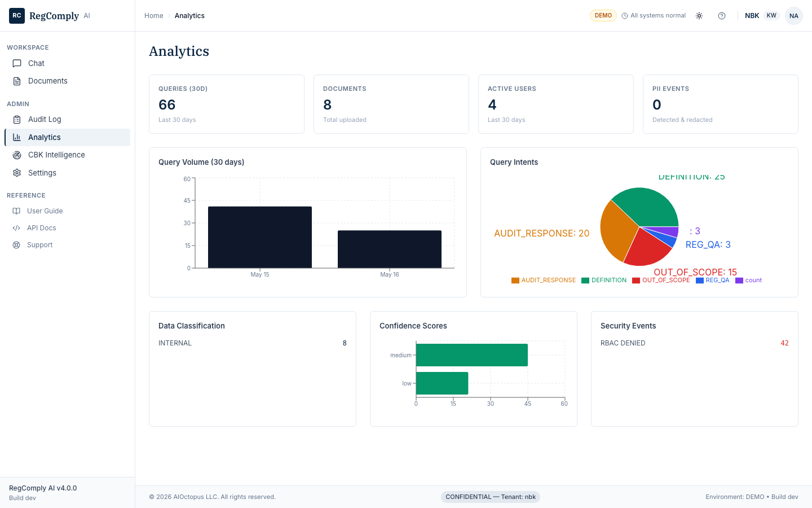Click the Chat speech bubble icon
The height and width of the screenshot is (508, 812).
[17, 63]
